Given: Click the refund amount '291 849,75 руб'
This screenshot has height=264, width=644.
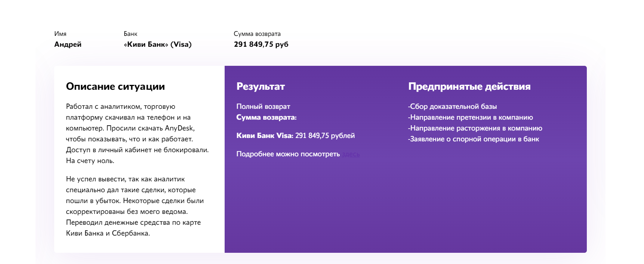Looking at the screenshot, I should 261,44.
